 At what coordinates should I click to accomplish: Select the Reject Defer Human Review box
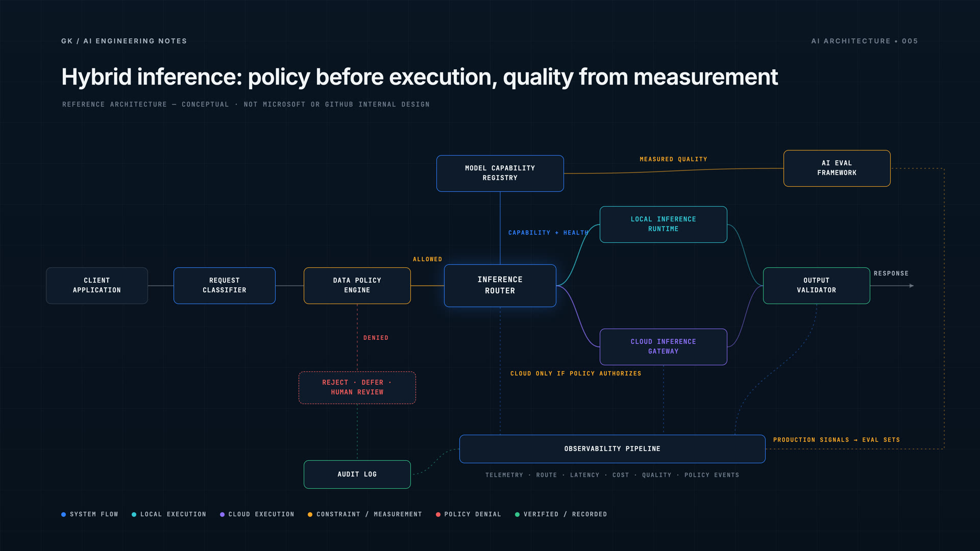coord(357,388)
